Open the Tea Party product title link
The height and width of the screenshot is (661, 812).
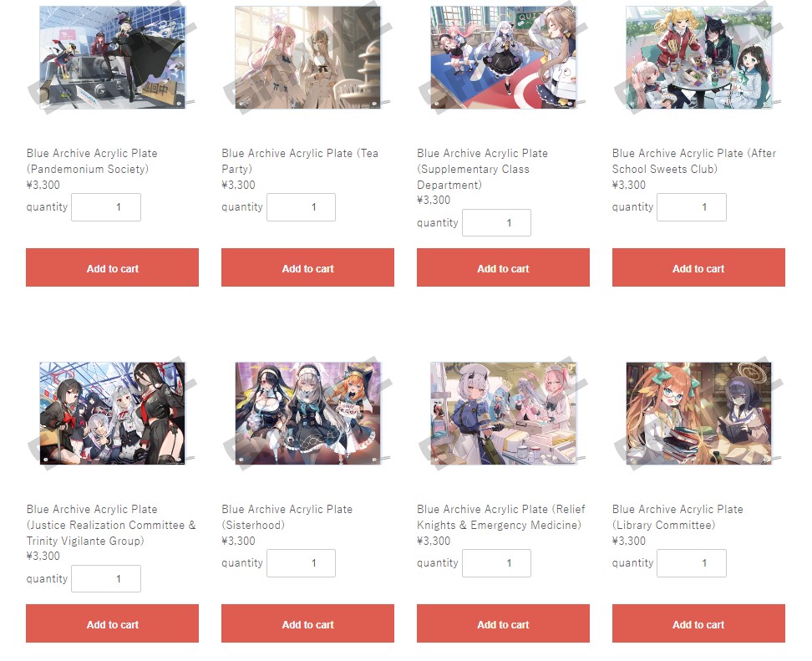300,161
